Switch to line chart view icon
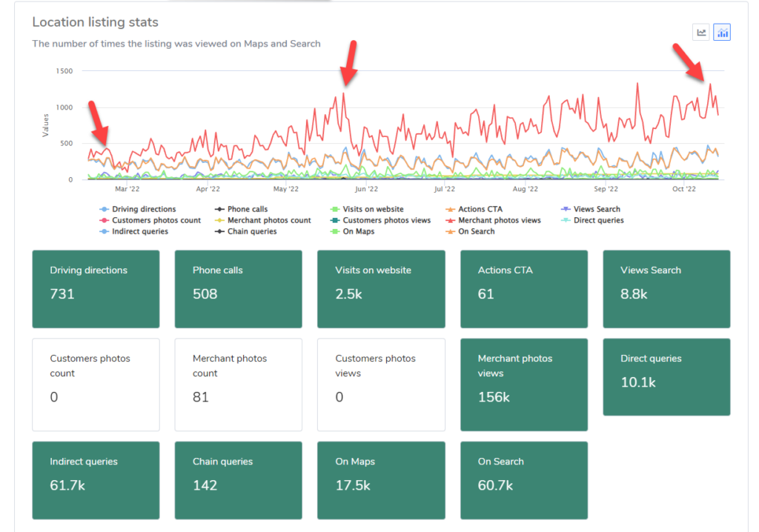The height and width of the screenshot is (532, 759). pos(700,32)
